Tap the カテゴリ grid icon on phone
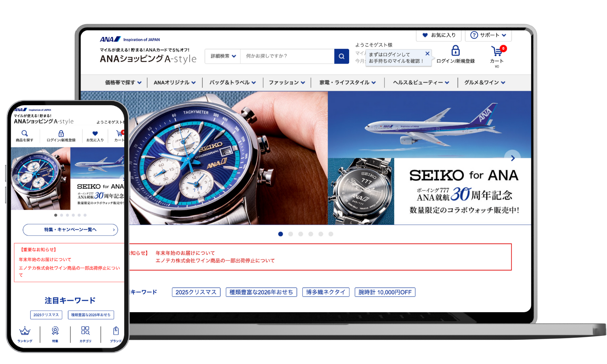The height and width of the screenshot is (364, 607). pyautogui.click(x=85, y=331)
